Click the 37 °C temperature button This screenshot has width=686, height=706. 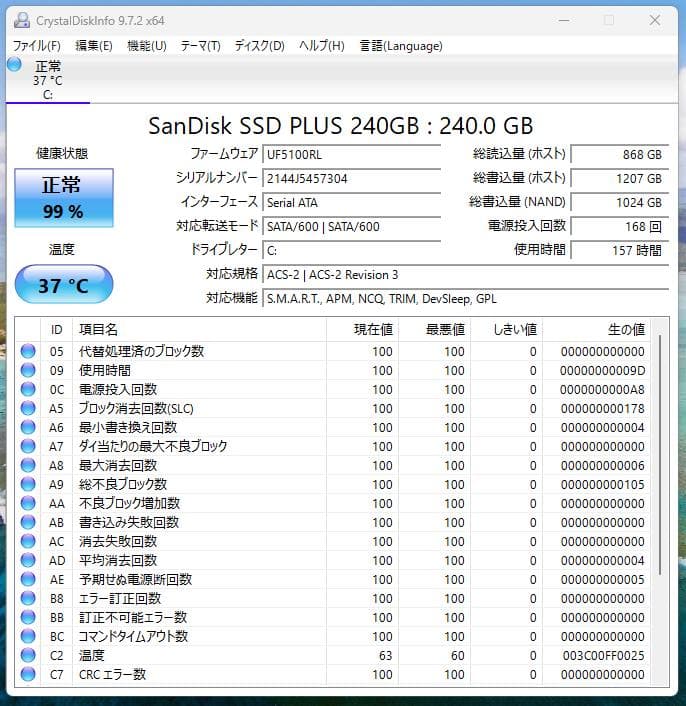point(64,285)
